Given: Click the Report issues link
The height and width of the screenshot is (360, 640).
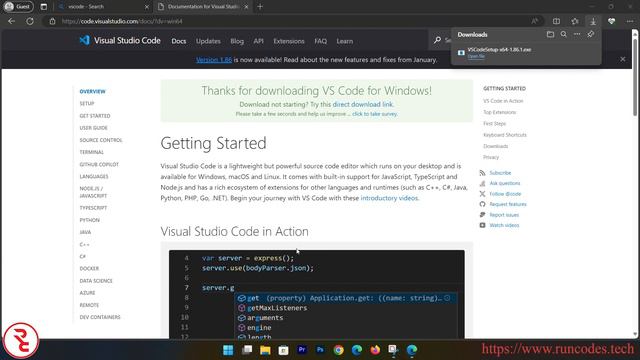Looking at the screenshot, I should [x=504, y=215].
